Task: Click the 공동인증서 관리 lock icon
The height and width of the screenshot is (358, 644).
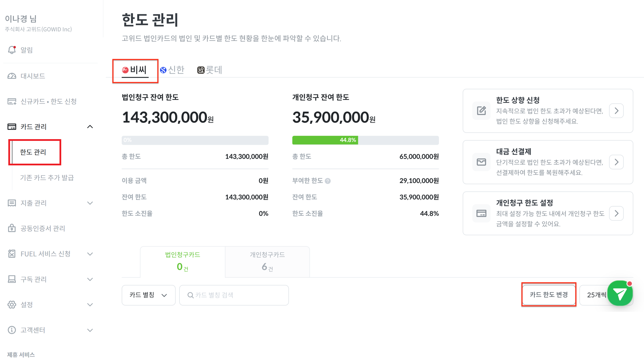Action: coord(12,228)
